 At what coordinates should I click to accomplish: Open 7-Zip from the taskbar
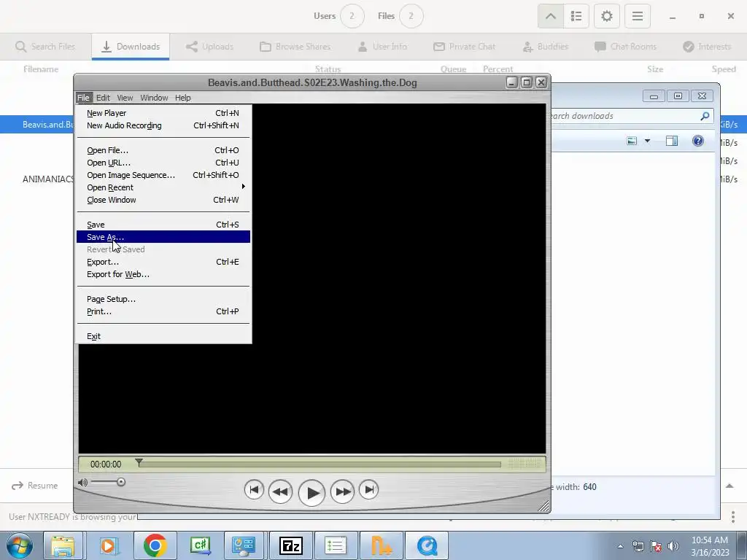[x=291, y=545]
